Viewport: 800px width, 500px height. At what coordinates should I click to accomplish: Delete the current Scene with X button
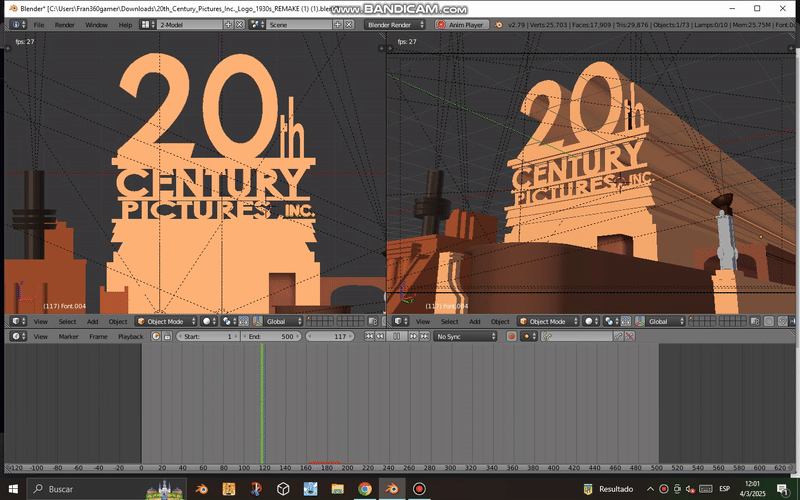(x=349, y=24)
